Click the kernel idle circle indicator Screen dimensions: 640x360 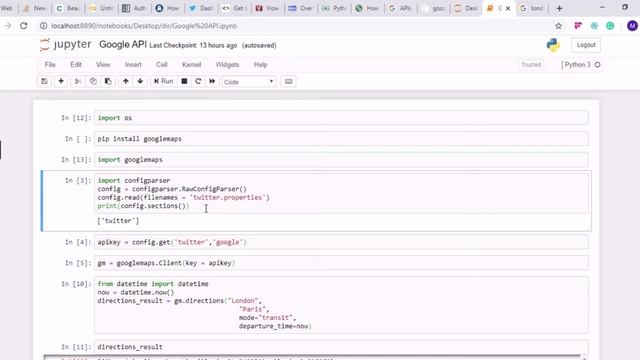point(598,64)
